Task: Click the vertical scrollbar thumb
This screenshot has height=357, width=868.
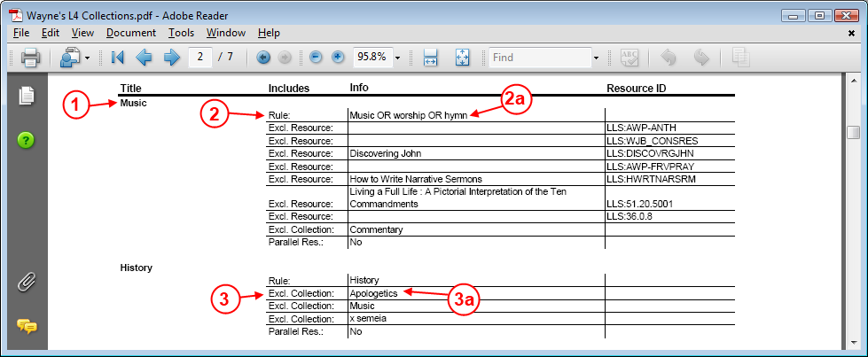Action: [x=854, y=133]
